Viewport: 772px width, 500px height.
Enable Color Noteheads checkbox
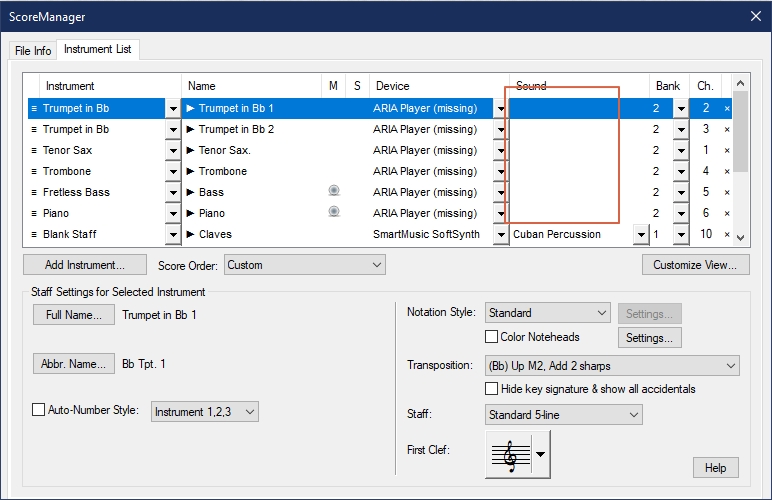(x=492, y=337)
